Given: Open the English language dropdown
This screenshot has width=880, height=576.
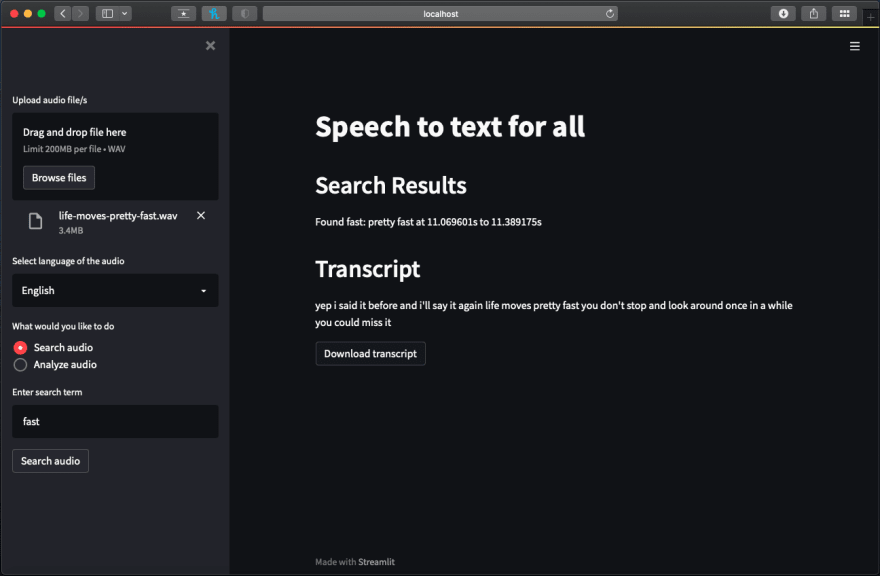Looking at the screenshot, I should coord(115,290).
